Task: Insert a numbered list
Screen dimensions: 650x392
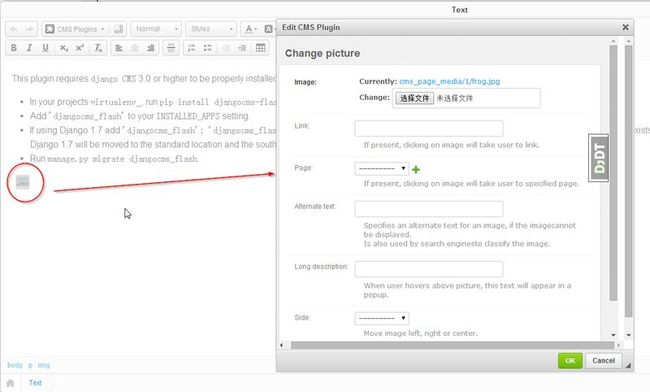Action: [x=192, y=48]
